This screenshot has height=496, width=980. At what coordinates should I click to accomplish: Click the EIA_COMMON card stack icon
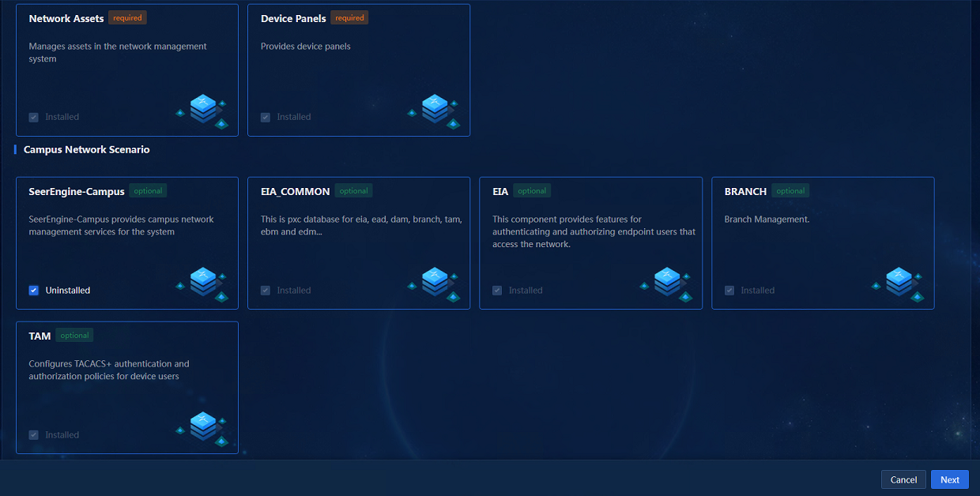tap(434, 284)
